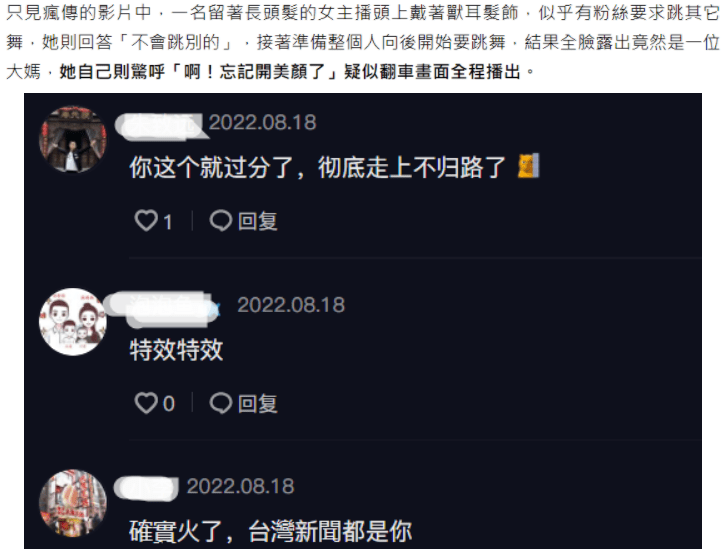Click the bold sentence '啊！忘記開美顏了'

[x=255, y=72]
